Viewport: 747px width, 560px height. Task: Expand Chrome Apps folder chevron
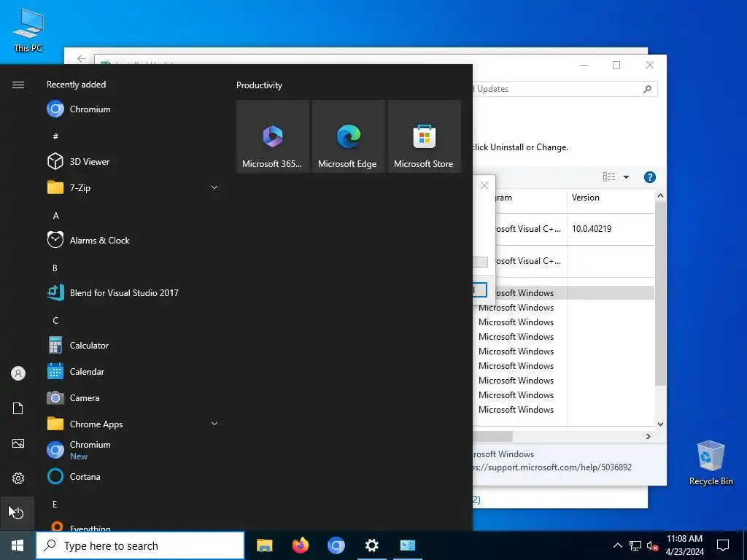pos(214,424)
